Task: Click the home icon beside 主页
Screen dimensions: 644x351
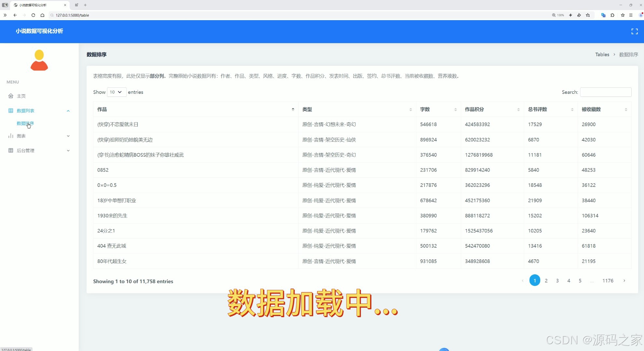Action: pyautogui.click(x=11, y=96)
